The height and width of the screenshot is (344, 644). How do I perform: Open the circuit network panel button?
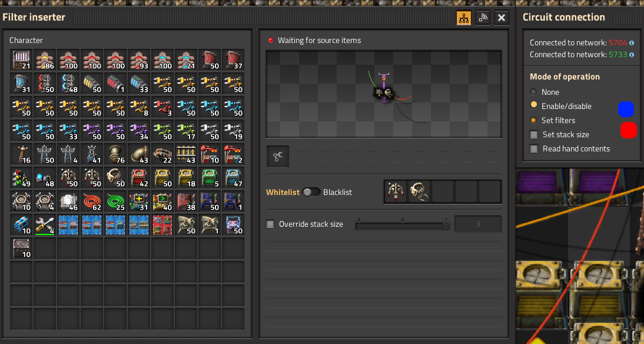click(464, 18)
